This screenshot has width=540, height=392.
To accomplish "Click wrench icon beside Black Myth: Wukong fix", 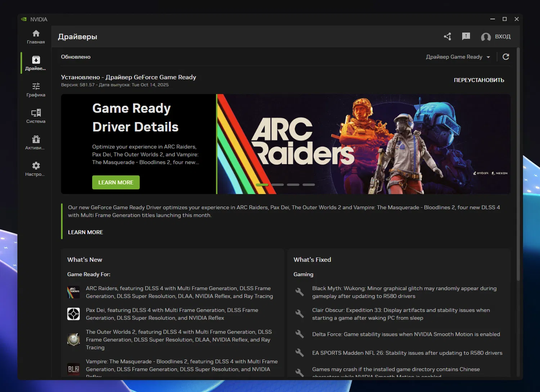I will (300, 292).
